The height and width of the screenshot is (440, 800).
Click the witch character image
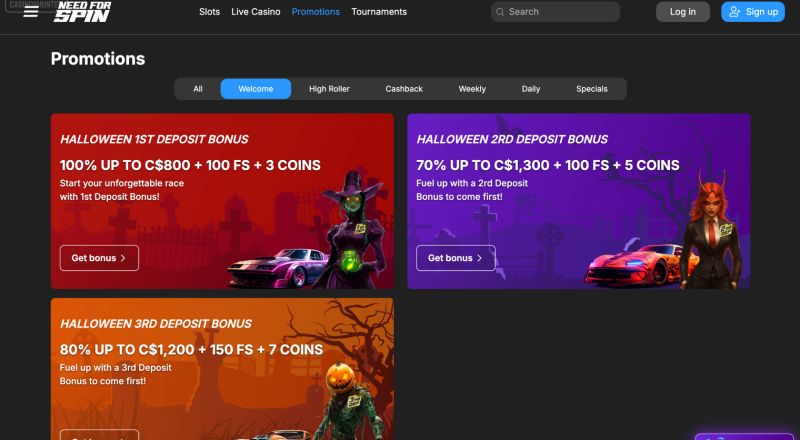pyautogui.click(x=352, y=230)
